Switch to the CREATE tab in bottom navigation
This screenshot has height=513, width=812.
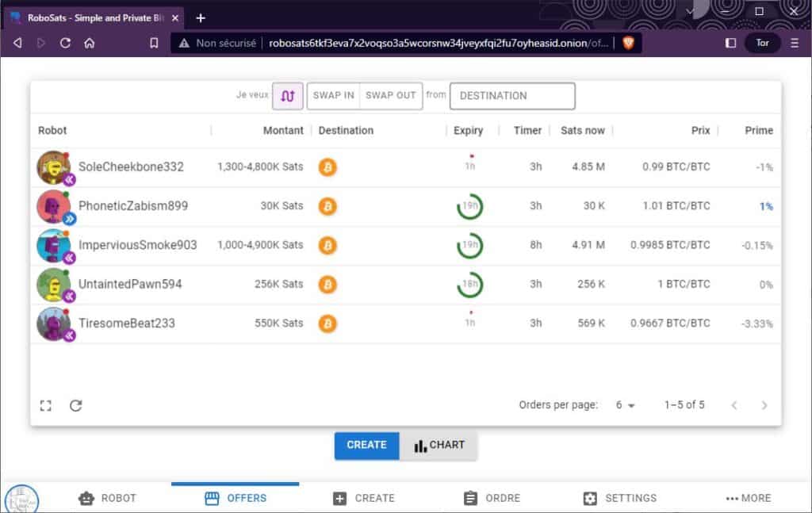(363, 498)
